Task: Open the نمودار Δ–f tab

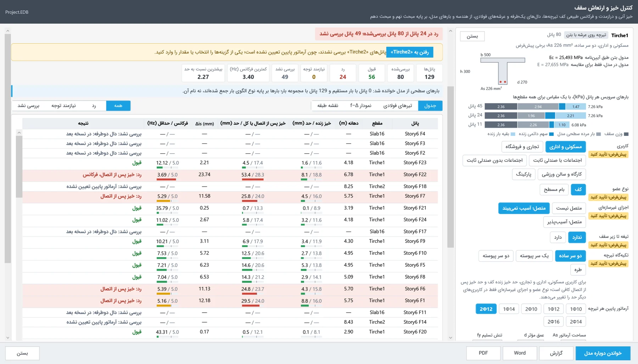Action: pos(360,106)
